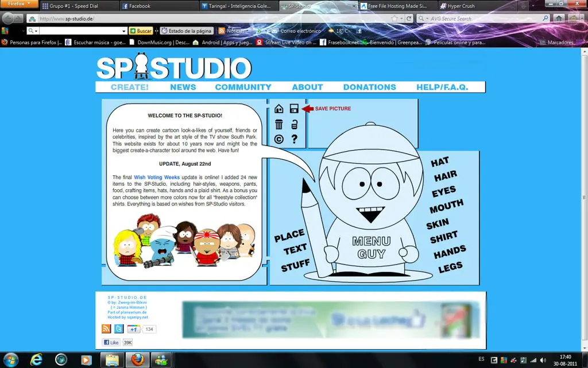Click the SP-Studio logo
Screen dimensions: 588x368
(x=174, y=67)
